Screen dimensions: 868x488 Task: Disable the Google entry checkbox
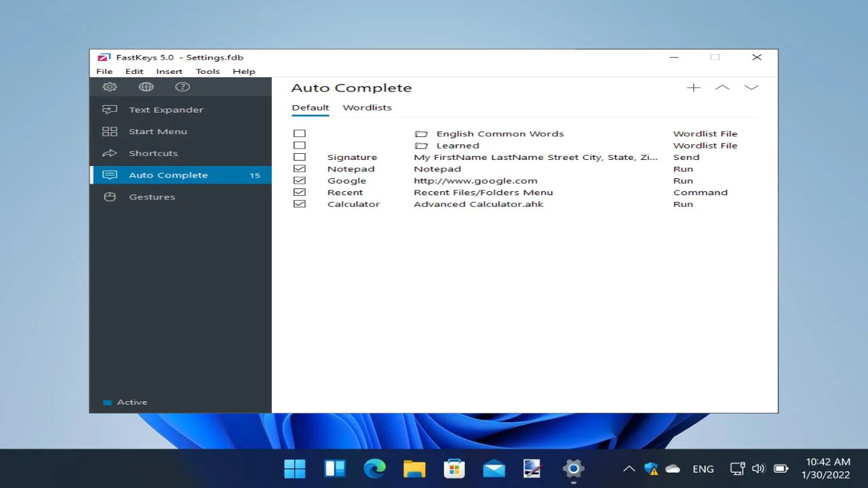click(x=300, y=180)
